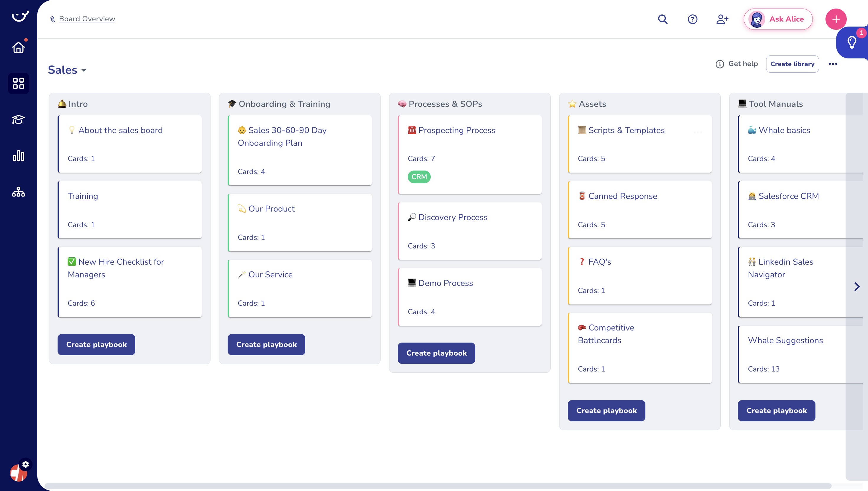Screen dimensions: 868x491
Task: Click Create playbook under Onboarding & Training
Action: point(266,344)
